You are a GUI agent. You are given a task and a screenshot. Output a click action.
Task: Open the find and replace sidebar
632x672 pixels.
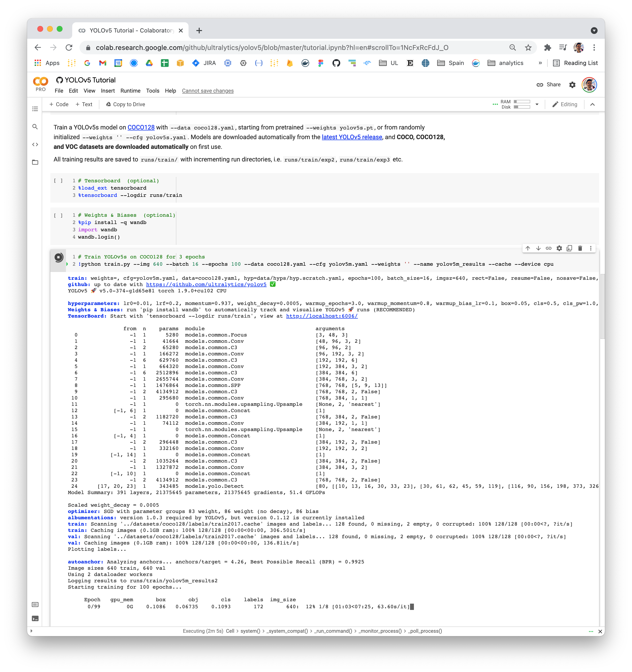[35, 127]
